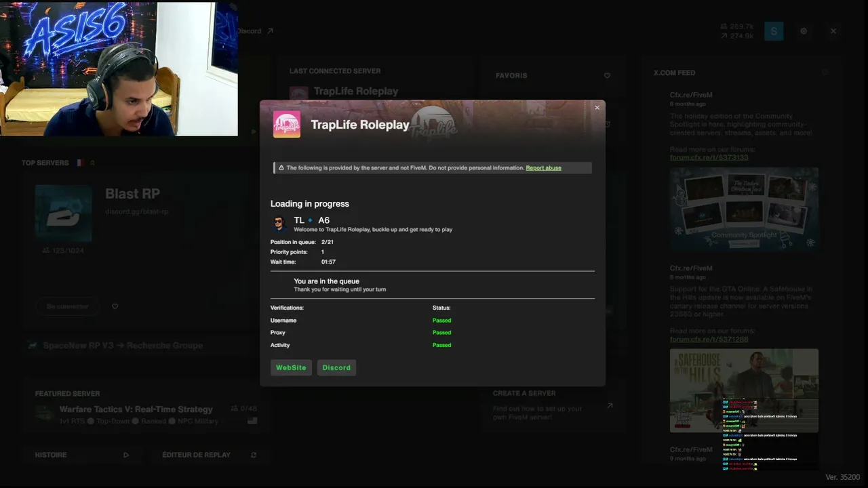The width and height of the screenshot is (868, 488).
Task: Open forum.cfx.re/t/5371288 link
Action: 709,339
